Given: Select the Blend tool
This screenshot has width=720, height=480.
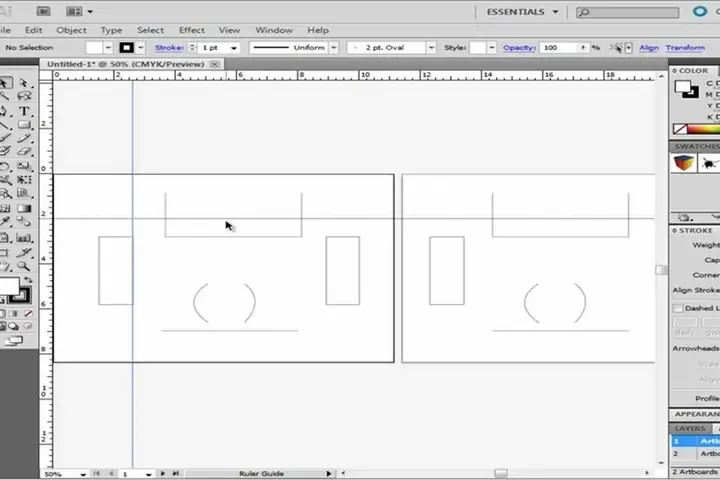Looking at the screenshot, I should coord(23,222).
